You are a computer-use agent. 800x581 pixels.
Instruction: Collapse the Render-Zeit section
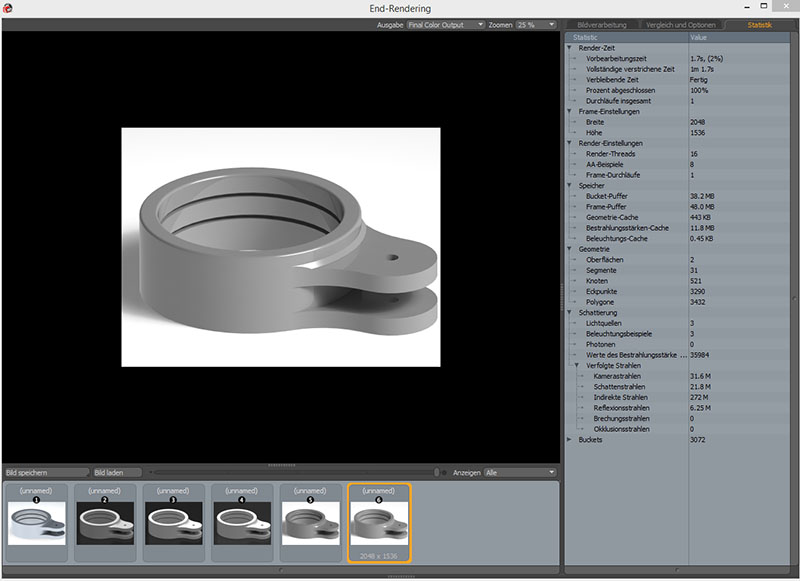tap(569, 48)
